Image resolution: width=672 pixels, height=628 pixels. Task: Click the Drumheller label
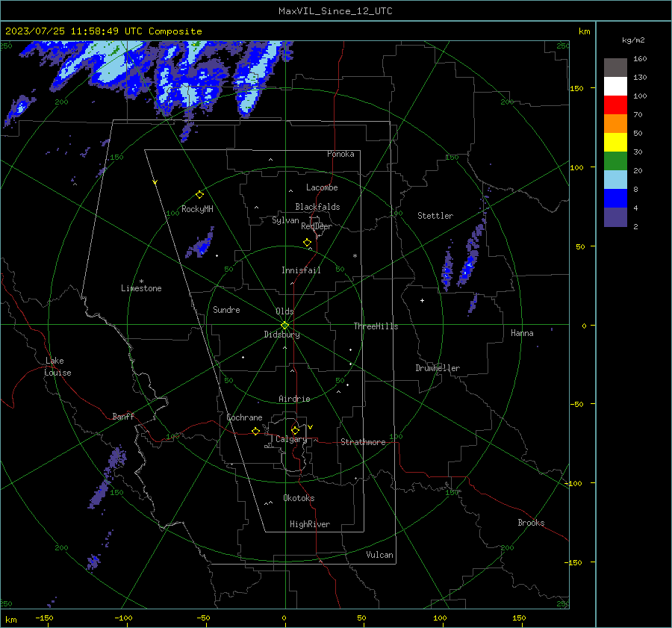[438, 368]
